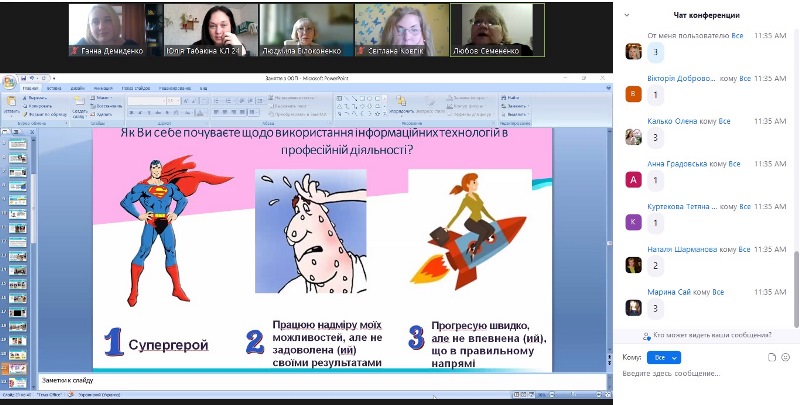The height and width of the screenshot is (405, 800).
Task: Open Выделить select dropdown
Action: coord(515,114)
